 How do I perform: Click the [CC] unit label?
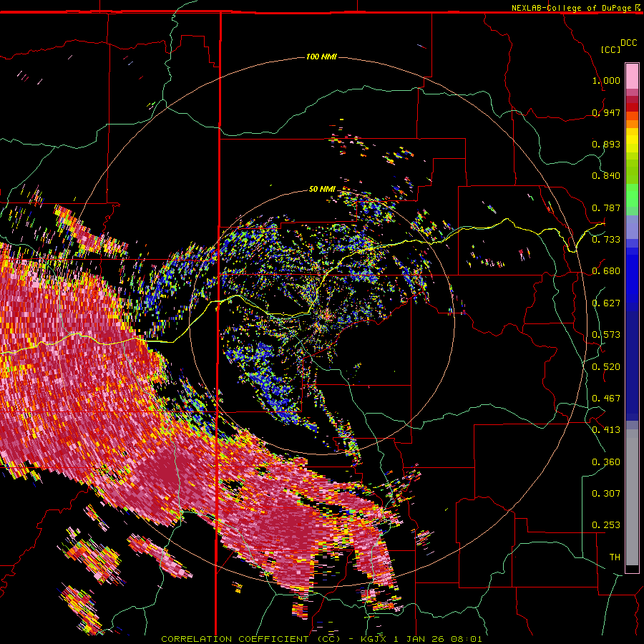click(611, 49)
